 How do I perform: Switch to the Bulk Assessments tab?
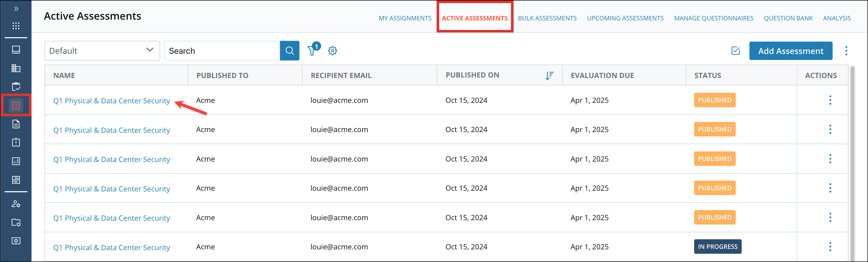point(547,18)
